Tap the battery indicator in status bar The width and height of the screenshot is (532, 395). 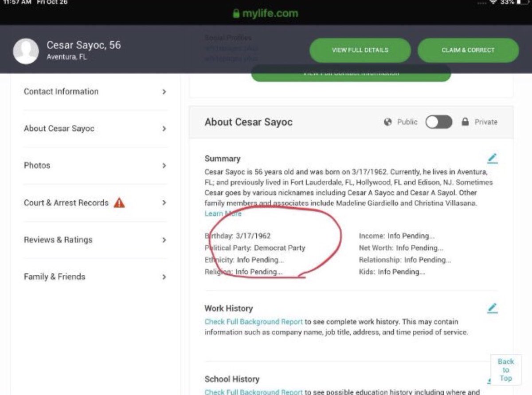(524, 2)
